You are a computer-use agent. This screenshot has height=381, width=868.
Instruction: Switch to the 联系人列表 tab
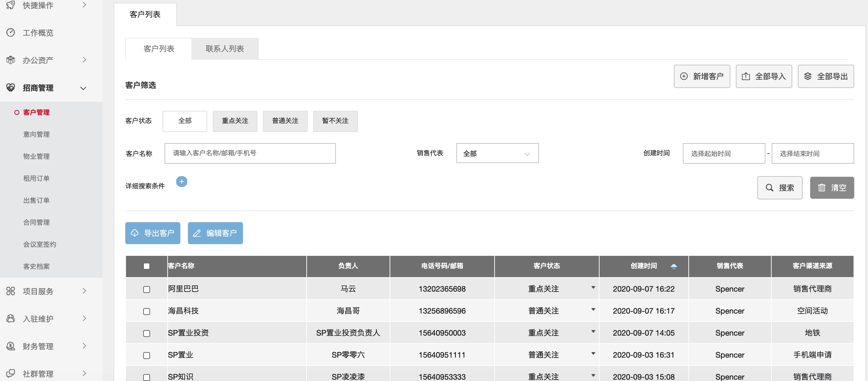225,49
